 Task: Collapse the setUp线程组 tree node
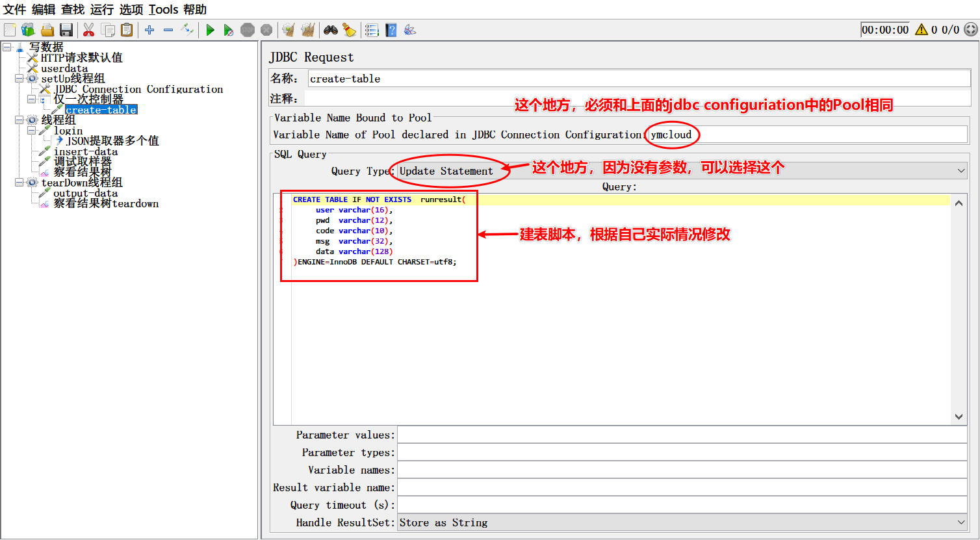click(19, 79)
